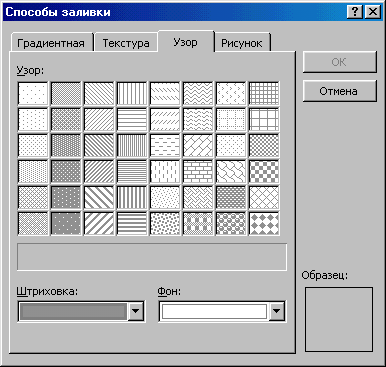Screen dimensions: 386x367
Task: Expand the Фон color dropdown arrow
Action: point(276,311)
